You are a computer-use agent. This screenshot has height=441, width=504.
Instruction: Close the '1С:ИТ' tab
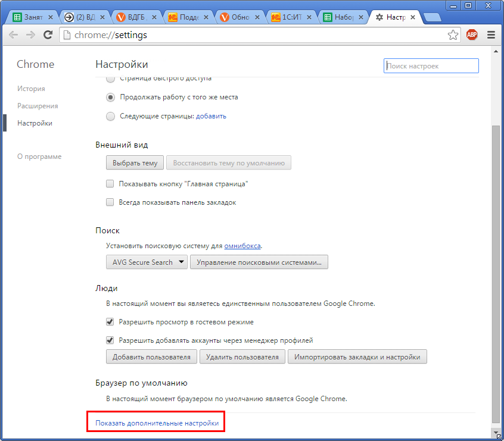[309, 17]
